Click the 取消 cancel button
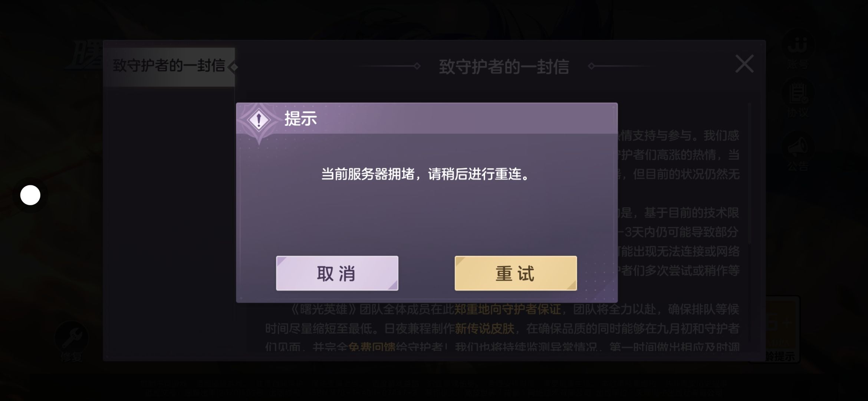868x401 pixels. tap(337, 273)
